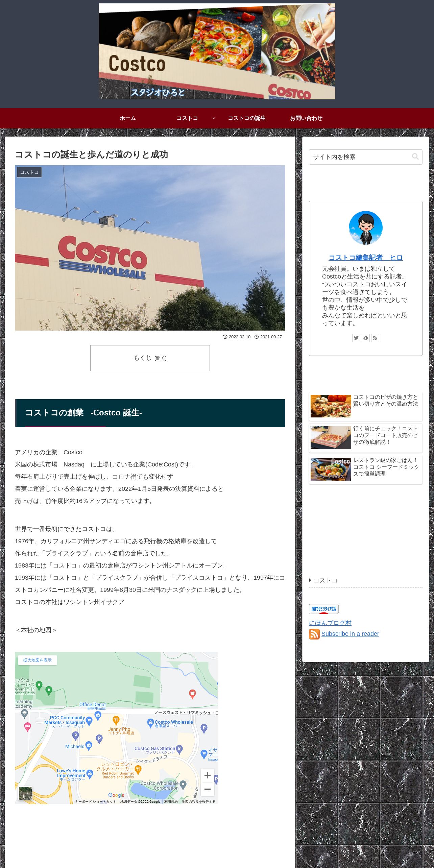434x868 pixels.
Task: Select the Costco Gas Station map pin
Action: 179,749
